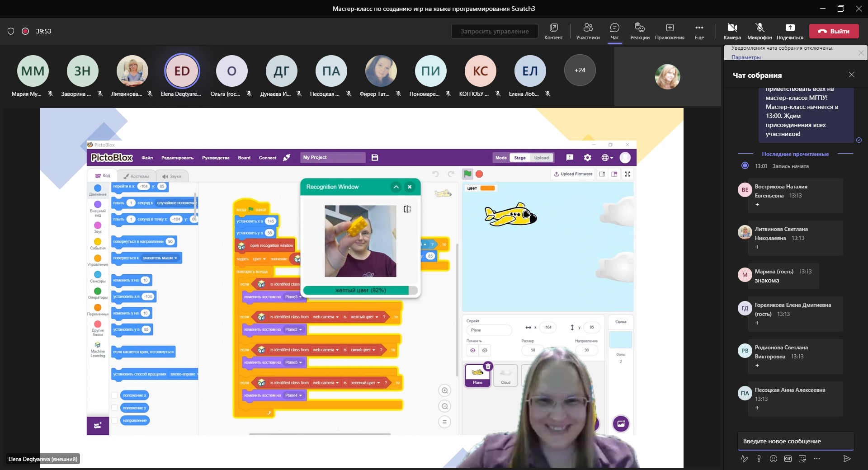This screenshot has width=868, height=470.
Task: Open the More (Еще) options menu
Action: (699, 31)
